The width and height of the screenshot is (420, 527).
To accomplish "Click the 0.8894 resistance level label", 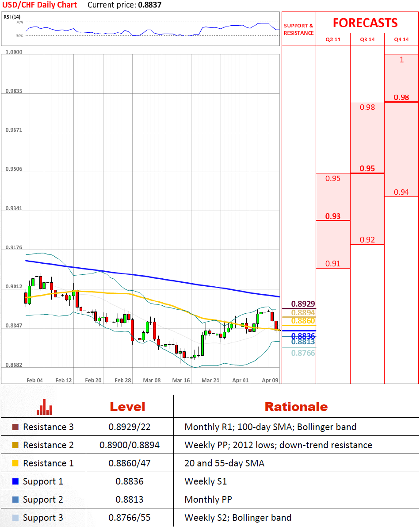I will [x=303, y=312].
